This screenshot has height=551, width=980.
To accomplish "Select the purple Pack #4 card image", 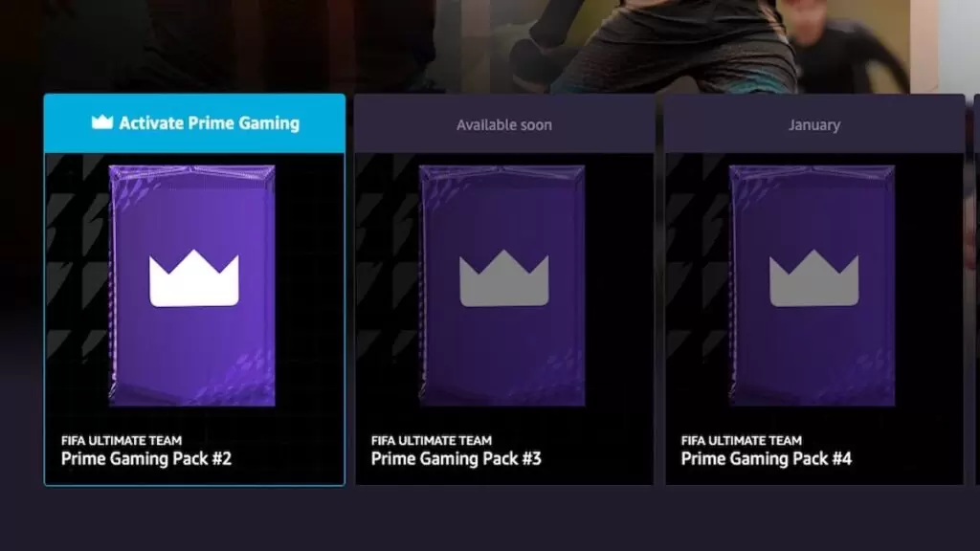I will coord(812,285).
